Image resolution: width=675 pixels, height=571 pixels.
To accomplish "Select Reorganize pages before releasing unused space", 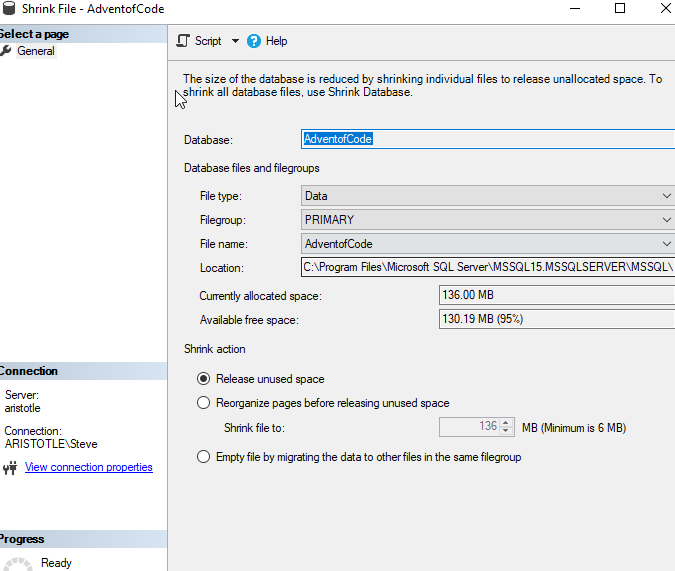I will pyautogui.click(x=204, y=403).
